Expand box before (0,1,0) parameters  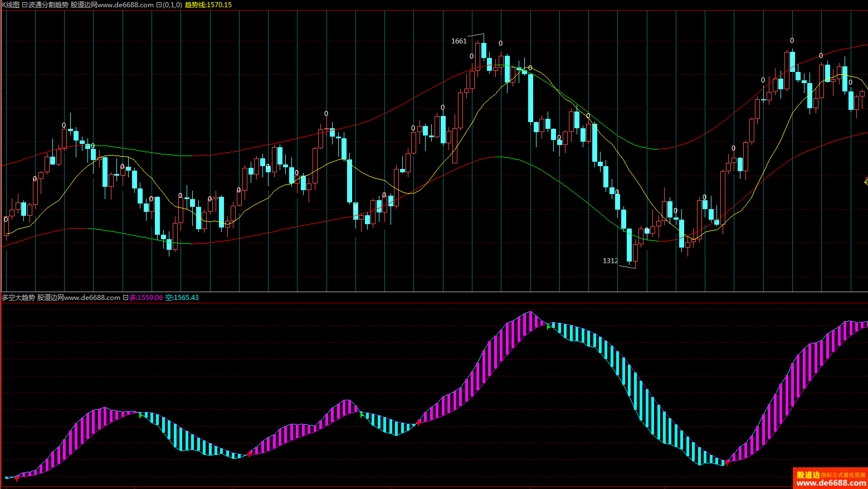[159, 5]
